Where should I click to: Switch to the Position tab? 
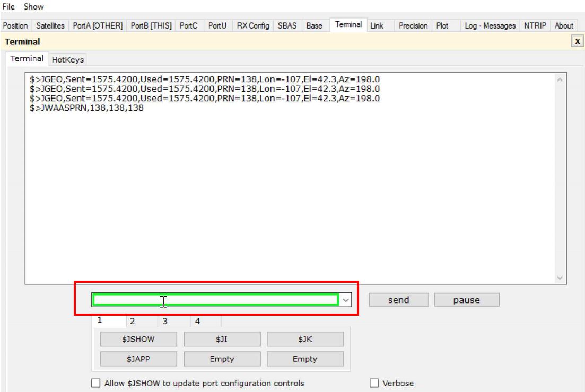pos(15,26)
